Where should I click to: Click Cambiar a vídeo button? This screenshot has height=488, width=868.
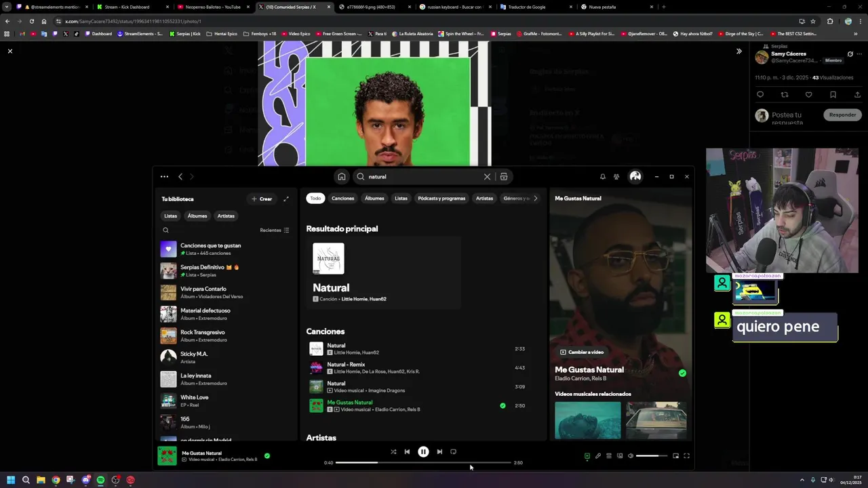coord(582,352)
